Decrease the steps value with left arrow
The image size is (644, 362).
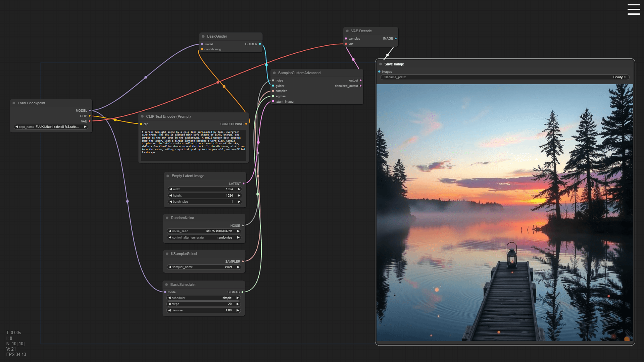click(x=169, y=304)
